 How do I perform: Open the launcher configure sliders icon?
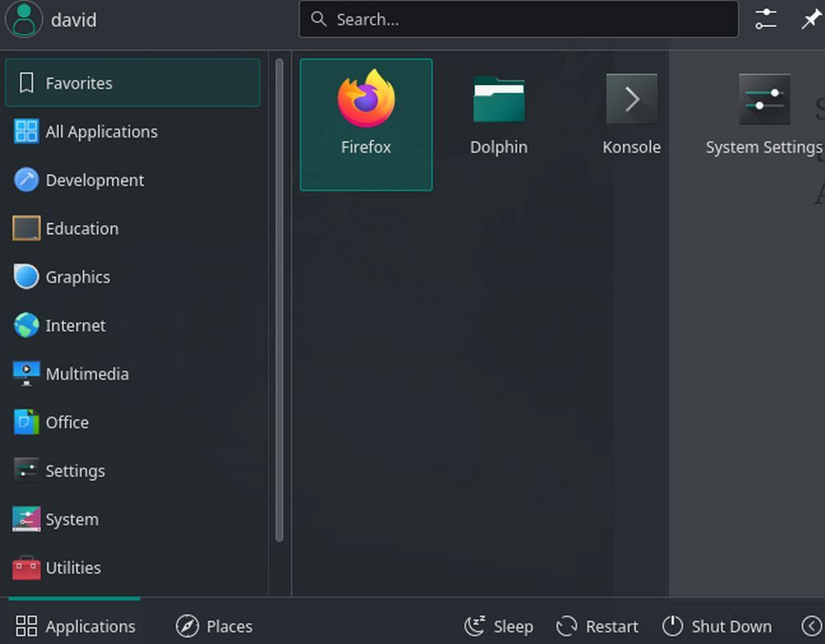(x=765, y=20)
